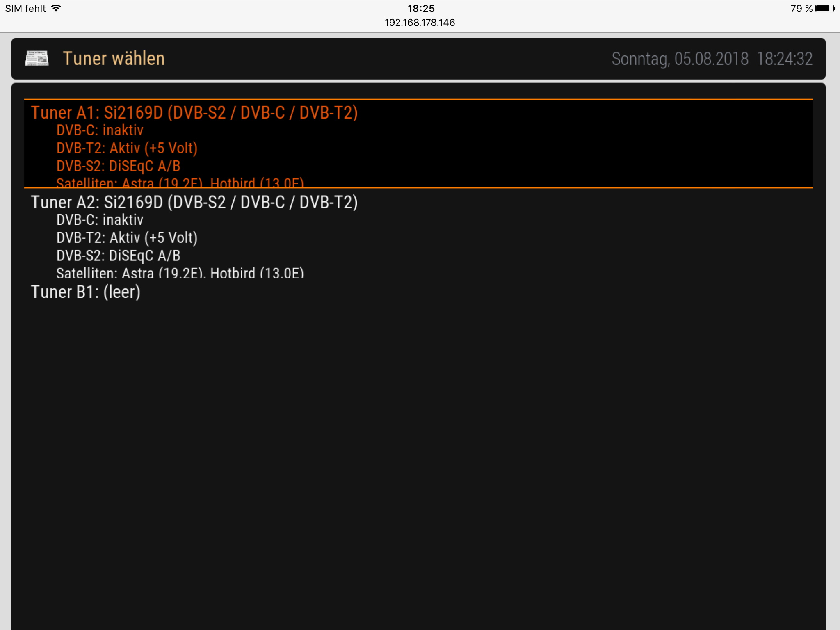Tap the battery icon in status bar
The image size is (840, 630).
tap(825, 9)
